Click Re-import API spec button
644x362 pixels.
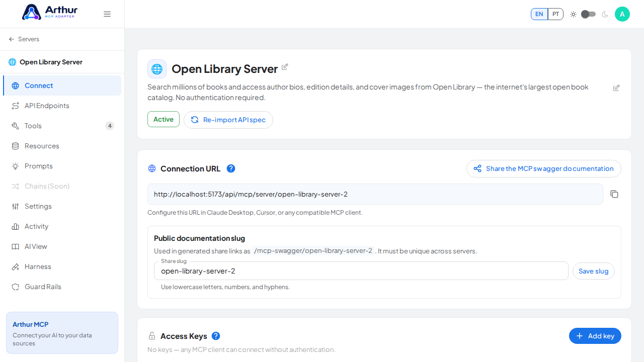coord(228,120)
